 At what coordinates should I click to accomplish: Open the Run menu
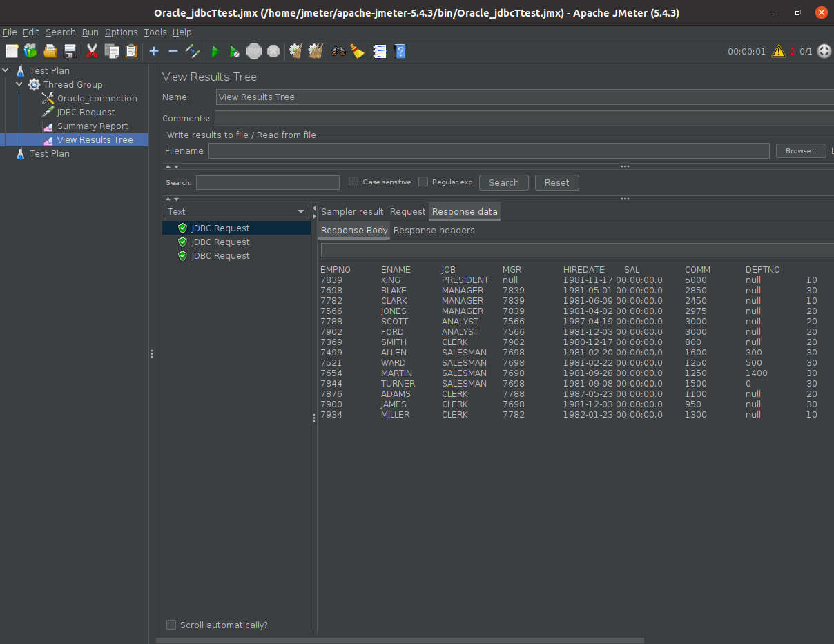[90, 32]
